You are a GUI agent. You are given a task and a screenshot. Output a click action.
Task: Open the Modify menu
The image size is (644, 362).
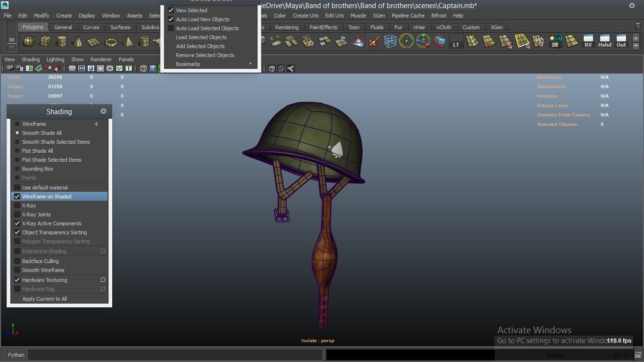click(x=41, y=16)
